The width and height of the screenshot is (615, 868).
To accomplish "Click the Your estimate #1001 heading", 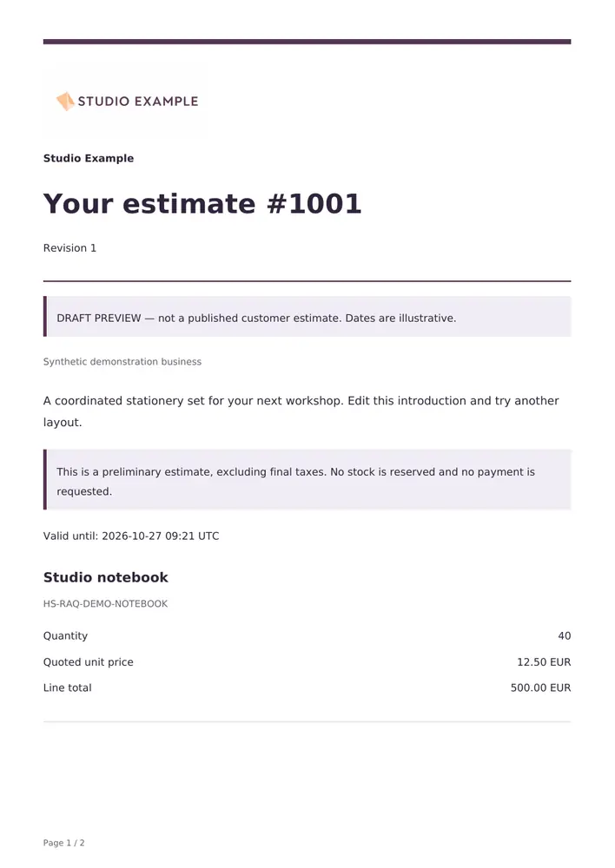I will coord(202,204).
